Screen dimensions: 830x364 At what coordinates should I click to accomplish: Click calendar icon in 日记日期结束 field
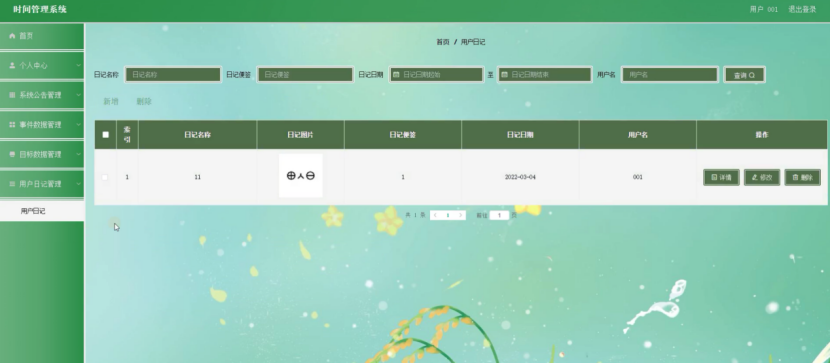(504, 75)
